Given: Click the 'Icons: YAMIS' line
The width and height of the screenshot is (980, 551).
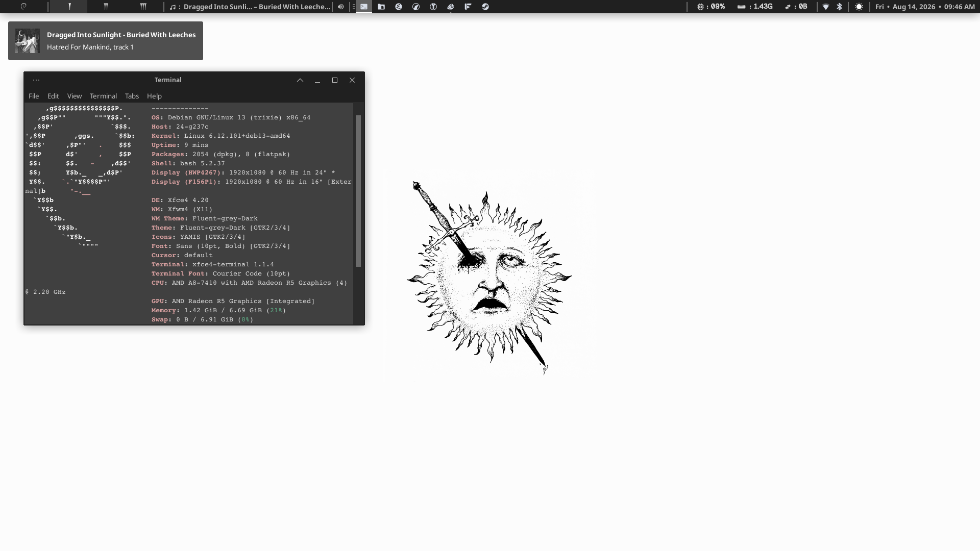Looking at the screenshot, I should pyautogui.click(x=199, y=237).
